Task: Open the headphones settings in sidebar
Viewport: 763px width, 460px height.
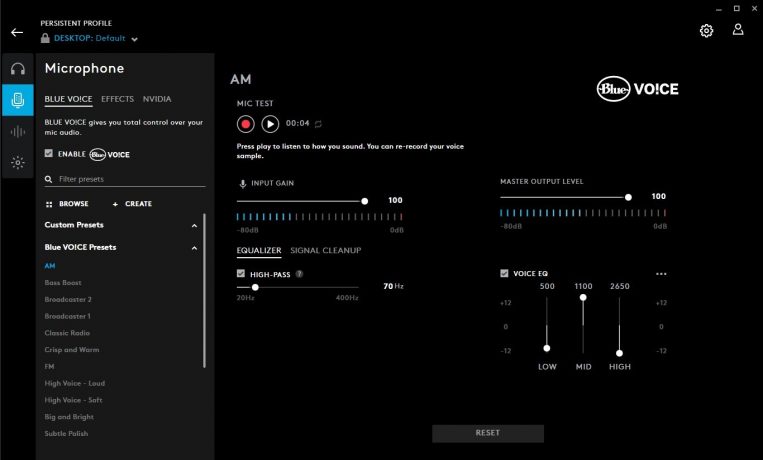Action: pos(17,69)
